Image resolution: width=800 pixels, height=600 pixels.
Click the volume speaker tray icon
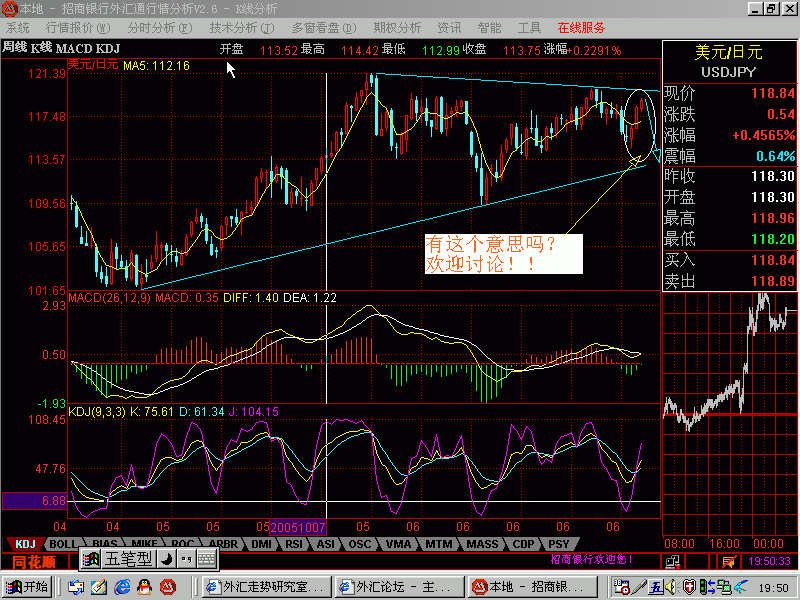point(671,587)
